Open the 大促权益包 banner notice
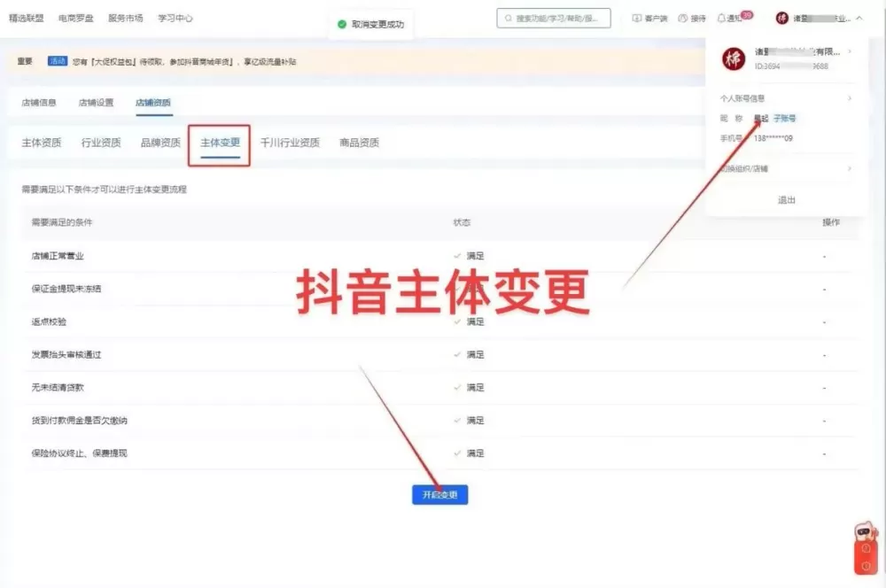This screenshot has height=588, width=886. point(183,62)
